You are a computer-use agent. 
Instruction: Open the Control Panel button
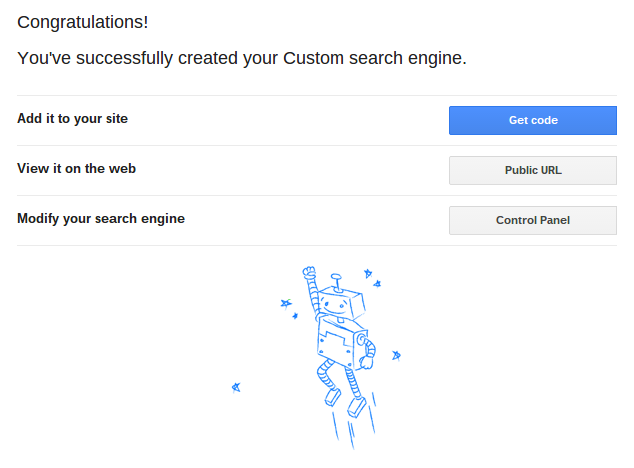533,220
